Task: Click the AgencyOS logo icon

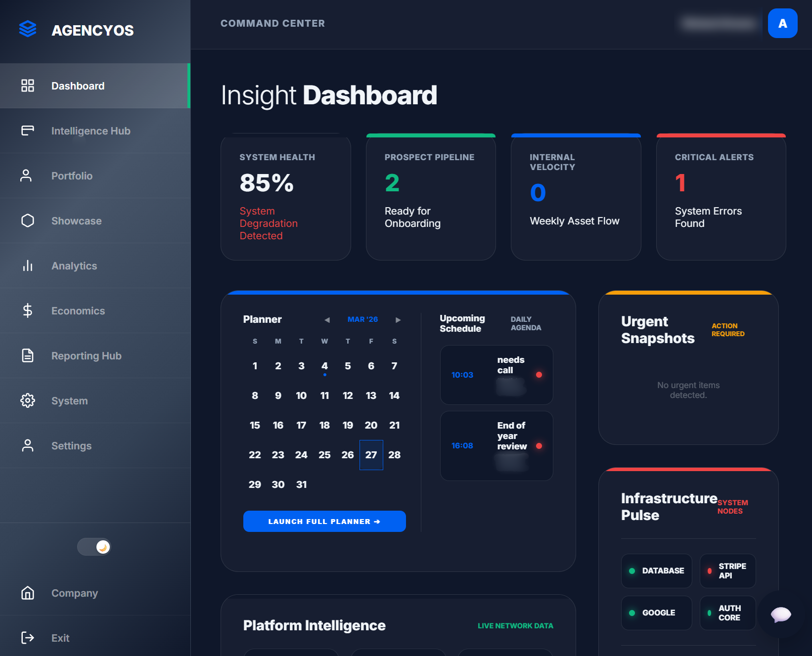Action: coord(28,29)
